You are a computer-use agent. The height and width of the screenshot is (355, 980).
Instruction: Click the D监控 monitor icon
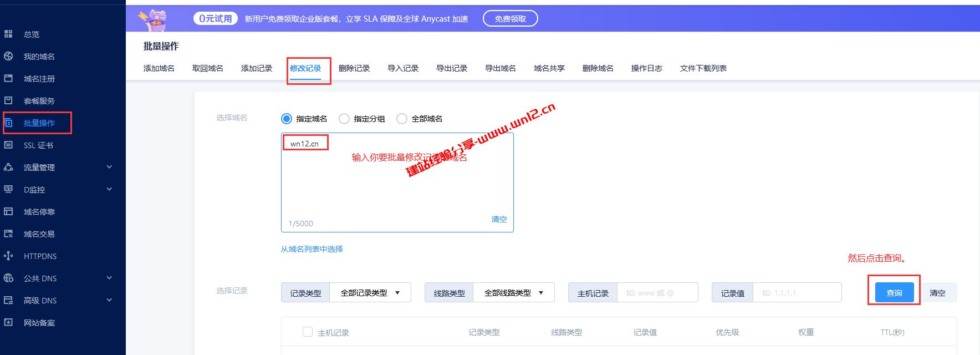[8, 189]
